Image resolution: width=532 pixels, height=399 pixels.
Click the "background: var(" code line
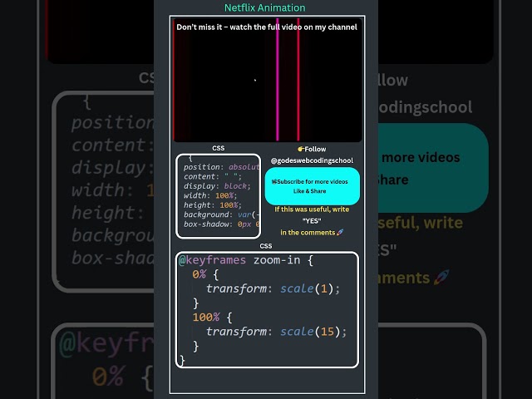click(x=221, y=214)
